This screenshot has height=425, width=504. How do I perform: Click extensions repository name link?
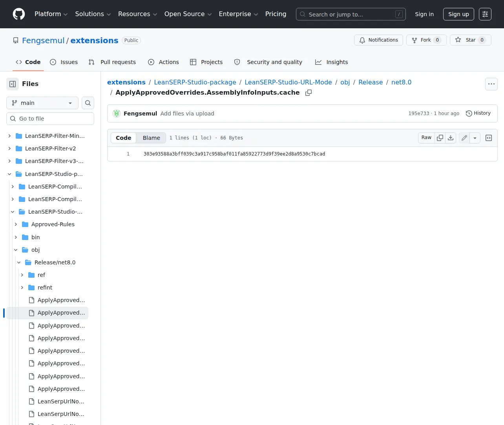[94, 40]
